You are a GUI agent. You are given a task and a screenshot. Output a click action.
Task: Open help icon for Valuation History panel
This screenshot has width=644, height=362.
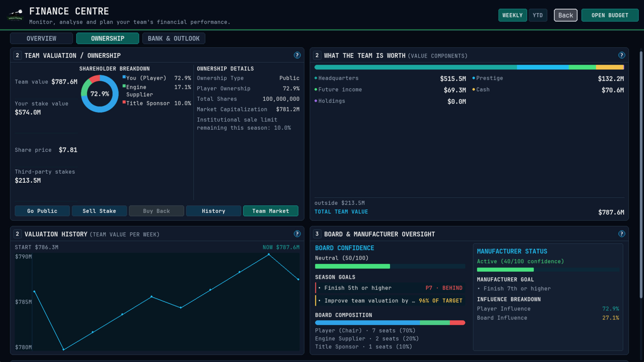tap(297, 234)
